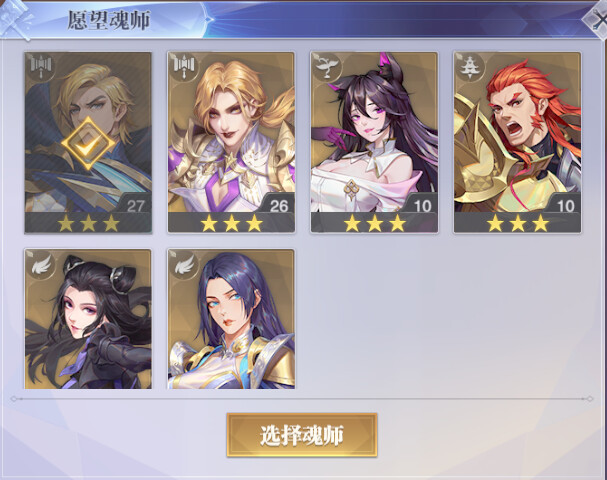
Task: Click class emblem on level 26 card
Action: point(183,67)
